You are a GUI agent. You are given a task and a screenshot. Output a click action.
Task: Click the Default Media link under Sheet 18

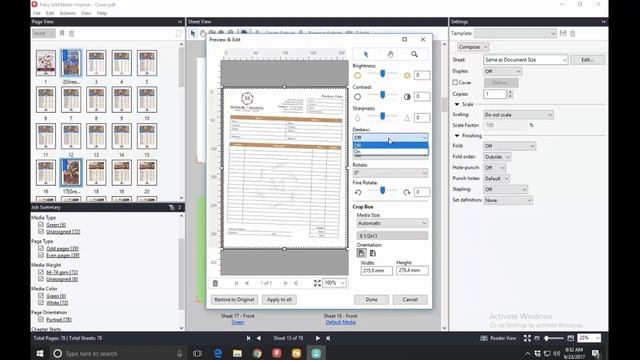tap(340, 322)
